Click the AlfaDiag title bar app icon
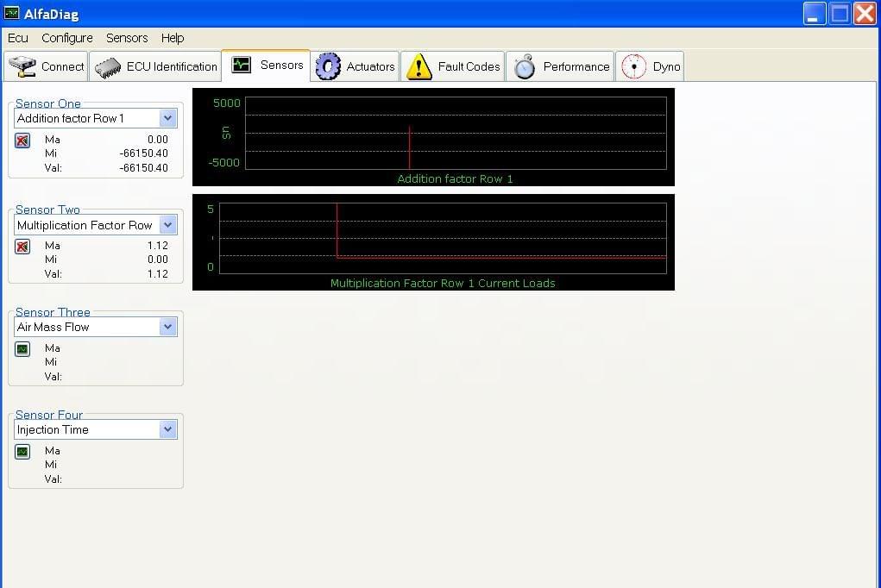This screenshot has height=588, width=881. coord(11,13)
